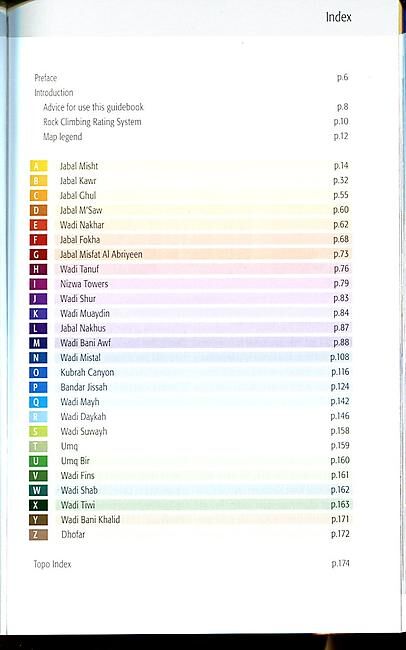Click the lime letter S marker
Viewport: 406px width, 650px height.
pos(39,432)
